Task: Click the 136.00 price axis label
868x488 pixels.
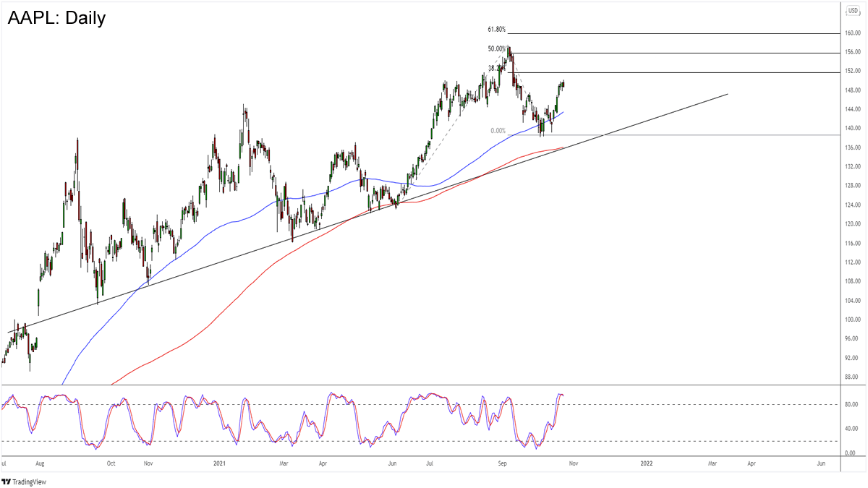Action: coord(853,147)
